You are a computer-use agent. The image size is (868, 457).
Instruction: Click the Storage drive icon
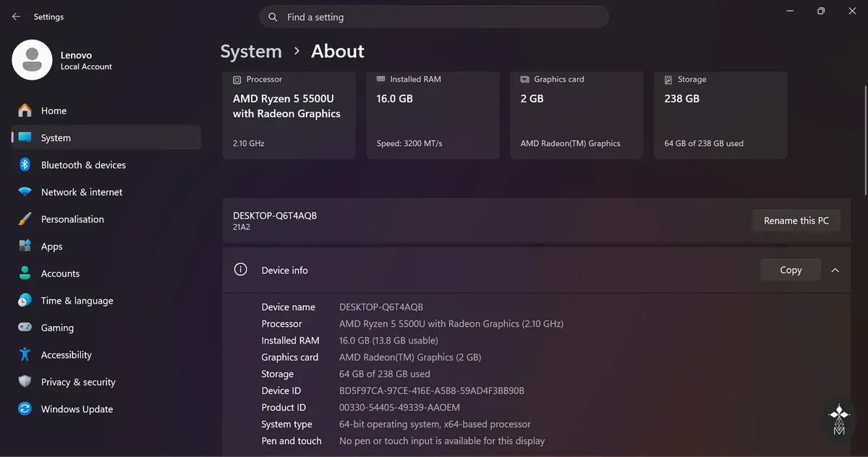tap(668, 80)
